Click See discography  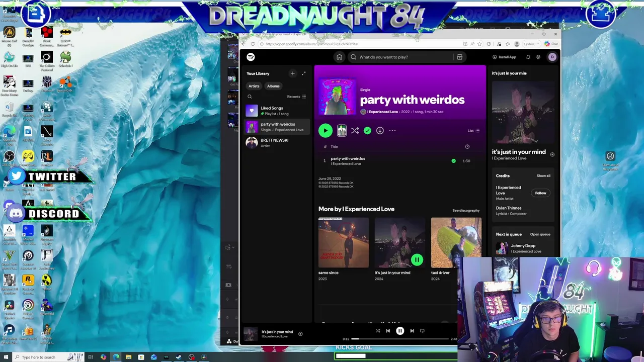coord(466,211)
